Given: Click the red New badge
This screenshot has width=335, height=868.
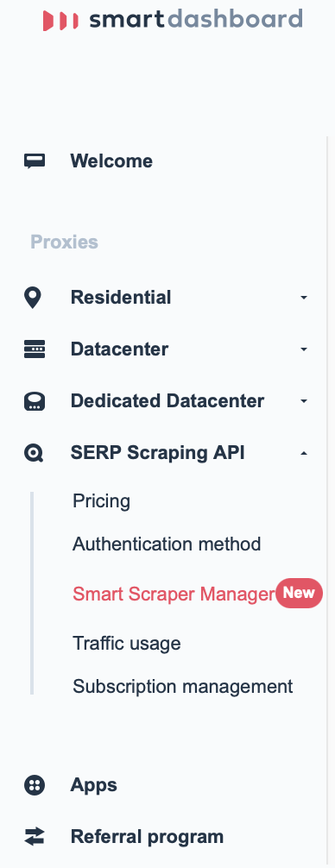Looking at the screenshot, I should [x=299, y=593].
